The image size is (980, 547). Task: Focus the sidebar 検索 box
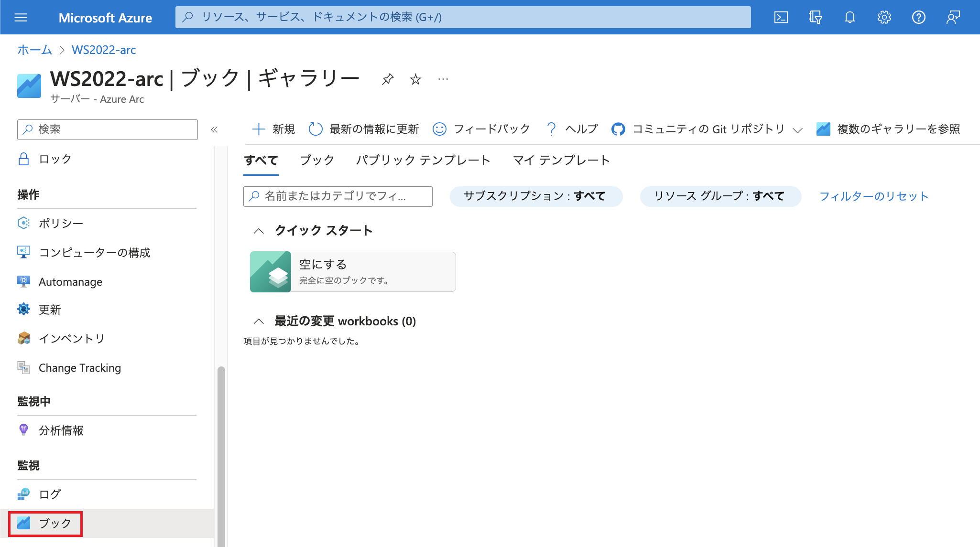[108, 129]
